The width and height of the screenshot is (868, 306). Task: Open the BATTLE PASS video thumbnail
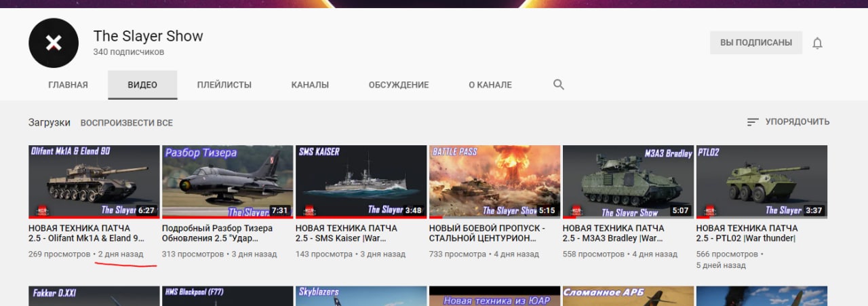point(495,182)
